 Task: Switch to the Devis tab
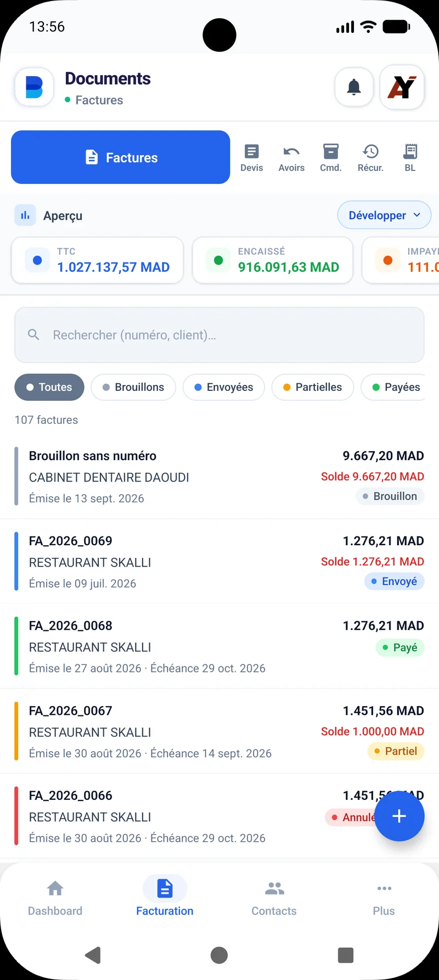point(252,158)
